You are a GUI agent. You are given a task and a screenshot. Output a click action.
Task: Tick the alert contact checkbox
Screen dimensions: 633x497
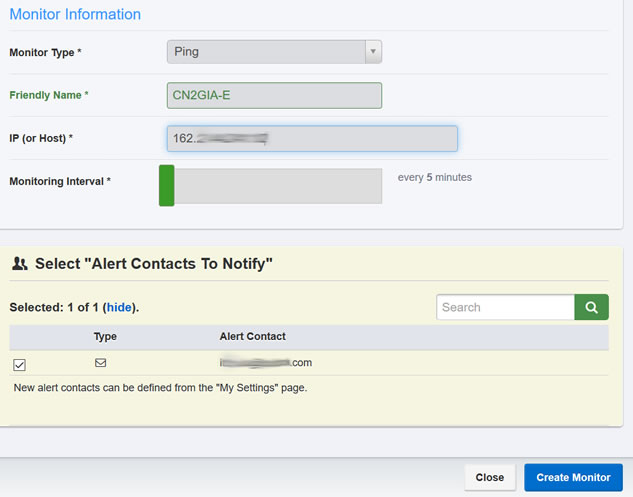pyautogui.click(x=20, y=364)
